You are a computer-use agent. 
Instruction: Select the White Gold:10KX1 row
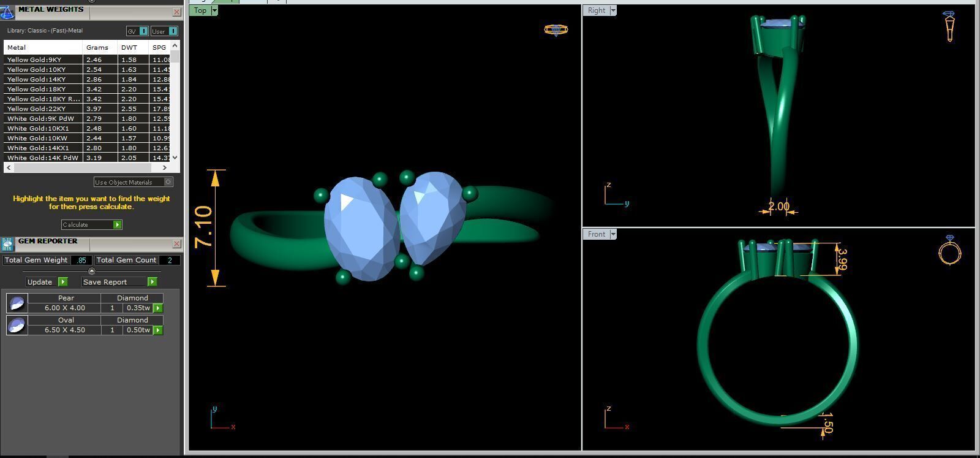[87, 128]
